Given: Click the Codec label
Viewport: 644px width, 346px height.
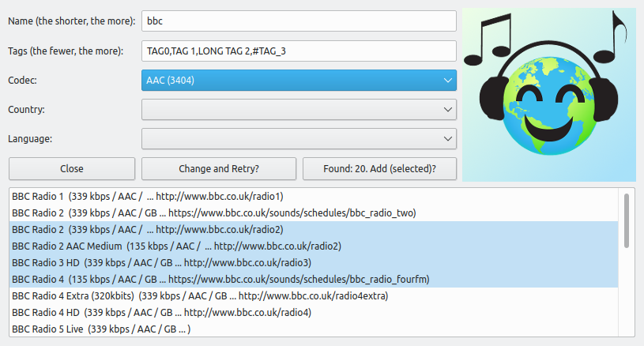Looking at the screenshot, I should coord(22,81).
